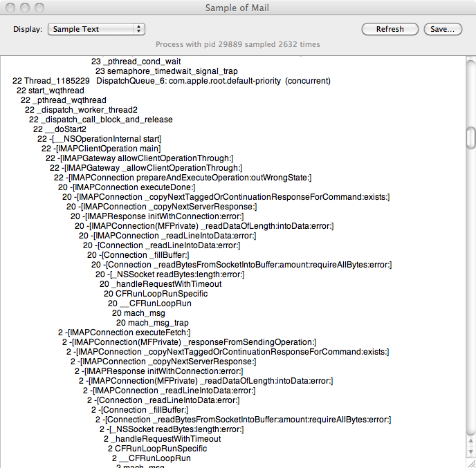The image size is (476, 468).
Task: Click '22 _dispatch_call_block_and_release' line
Action: pos(101,120)
